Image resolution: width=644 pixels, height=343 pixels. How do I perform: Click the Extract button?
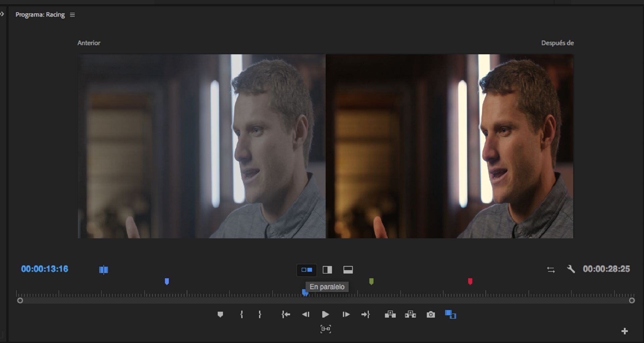click(x=410, y=315)
